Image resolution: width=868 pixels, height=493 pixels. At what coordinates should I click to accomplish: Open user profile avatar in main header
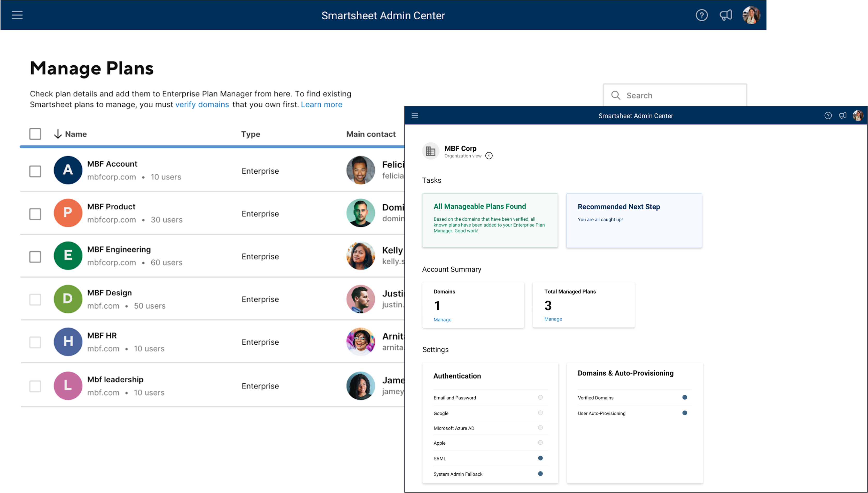[751, 15]
